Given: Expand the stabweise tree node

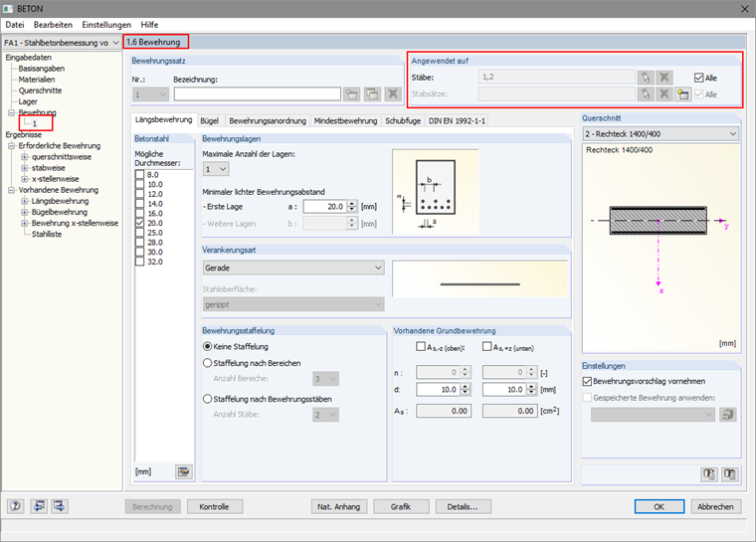Looking at the screenshot, I should [x=24, y=168].
